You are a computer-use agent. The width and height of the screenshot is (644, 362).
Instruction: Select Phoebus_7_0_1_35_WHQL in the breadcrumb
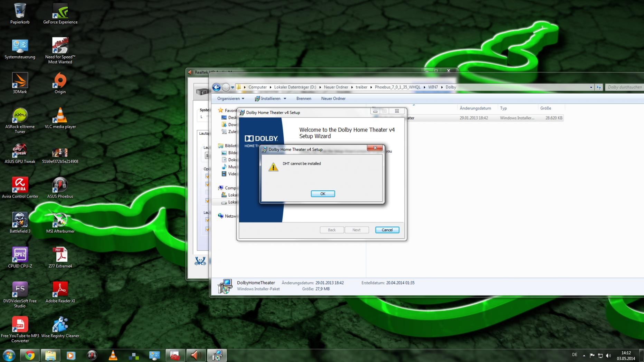(x=398, y=87)
